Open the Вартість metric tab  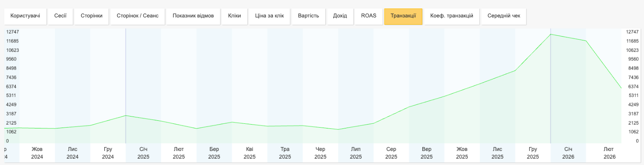[x=308, y=16]
